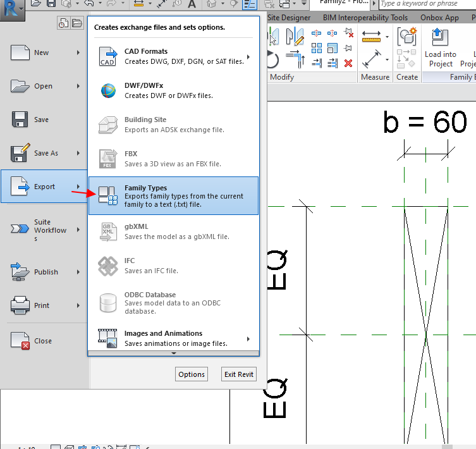This screenshot has width=476, height=449.
Task: Click the Modify panel label
Action: (282, 77)
